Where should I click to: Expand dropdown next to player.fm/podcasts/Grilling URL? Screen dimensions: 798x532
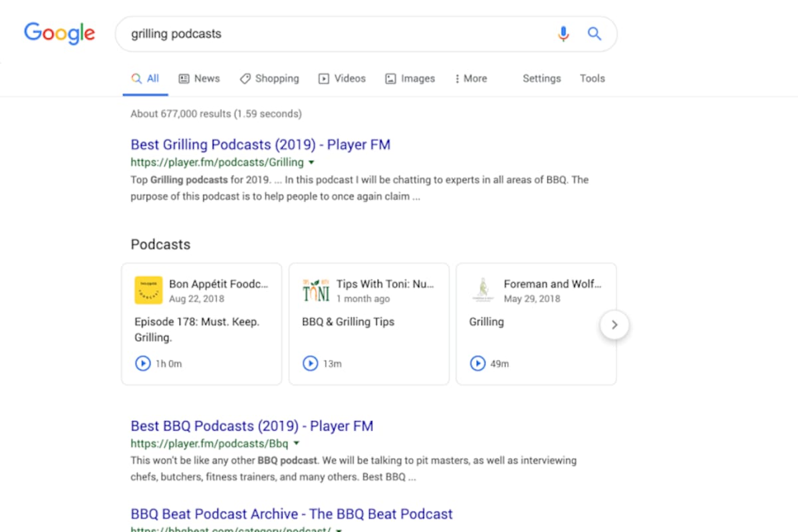point(312,162)
